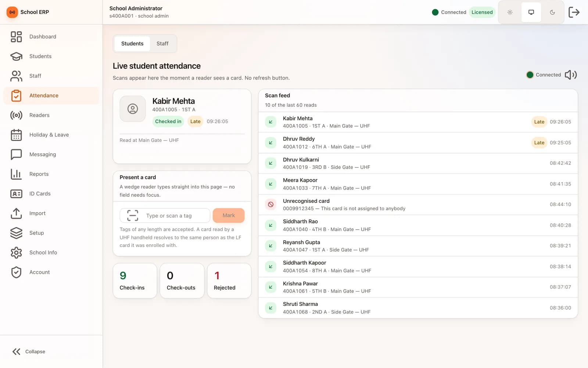Open Readers signal icon in sidebar
The image size is (588, 368).
tap(16, 115)
